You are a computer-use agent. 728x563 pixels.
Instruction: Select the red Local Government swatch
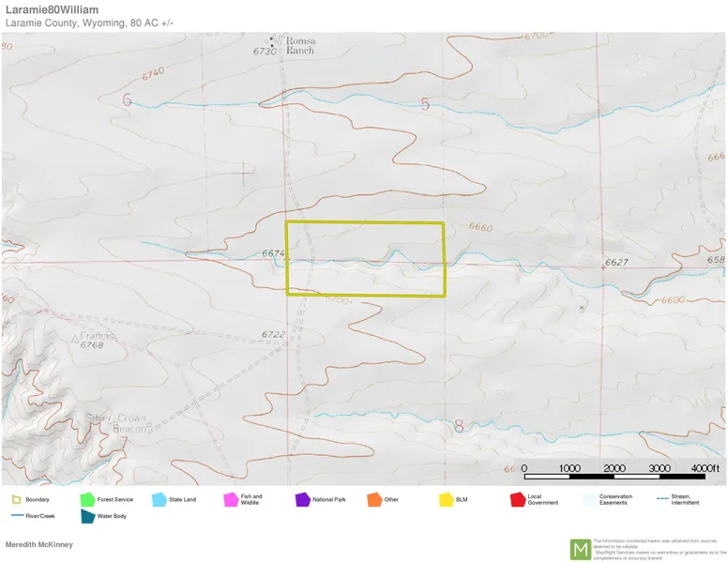pyautogui.click(x=517, y=500)
